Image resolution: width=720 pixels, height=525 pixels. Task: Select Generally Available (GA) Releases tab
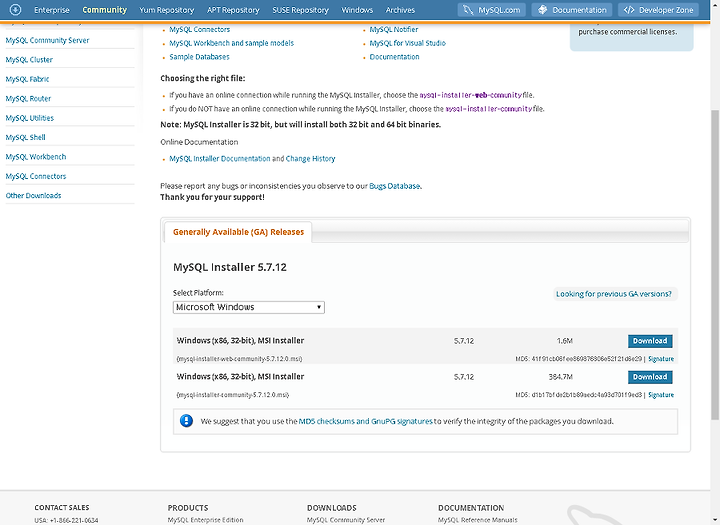[x=238, y=232]
